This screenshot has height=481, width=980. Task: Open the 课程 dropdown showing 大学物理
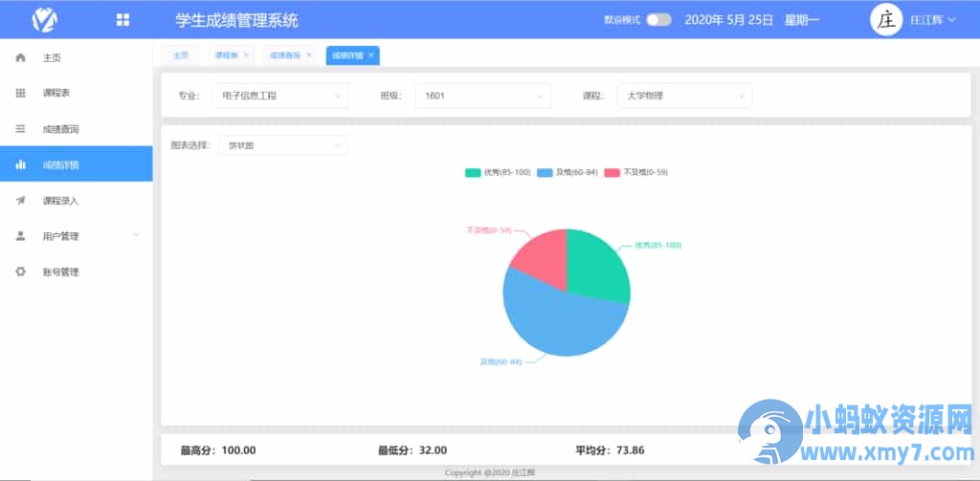pos(685,97)
